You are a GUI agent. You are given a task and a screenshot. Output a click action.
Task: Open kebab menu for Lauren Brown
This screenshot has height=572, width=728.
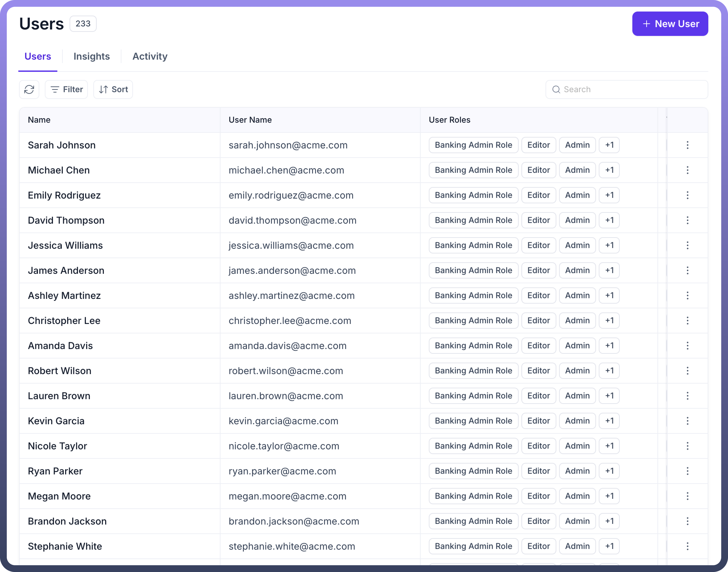(687, 396)
